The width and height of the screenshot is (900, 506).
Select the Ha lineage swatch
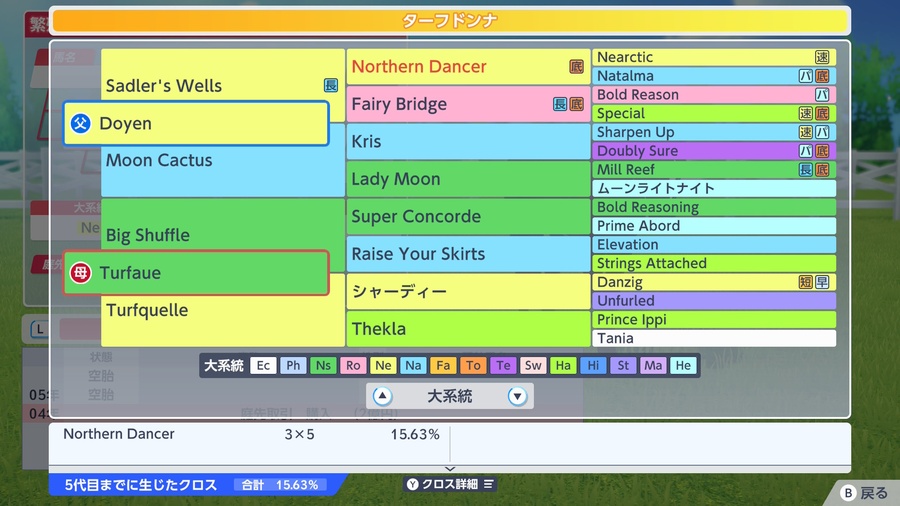pos(563,365)
